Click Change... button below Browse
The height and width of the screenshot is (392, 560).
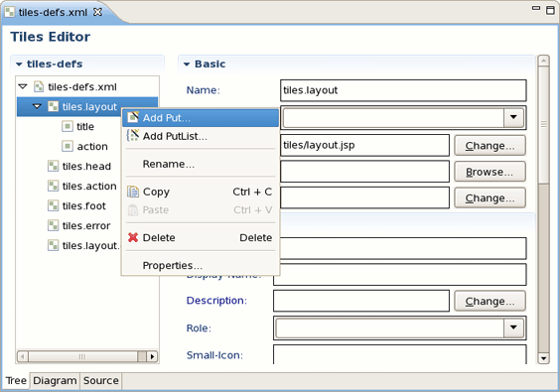pos(490,197)
